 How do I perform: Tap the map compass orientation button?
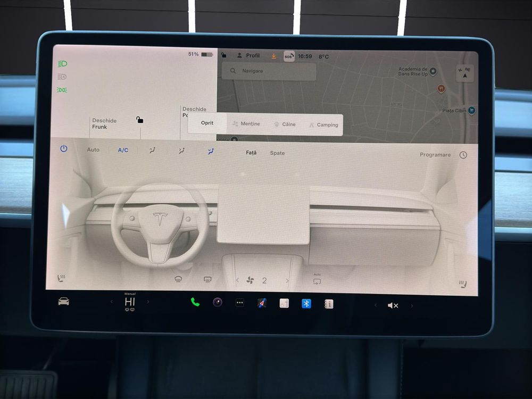click(465, 72)
